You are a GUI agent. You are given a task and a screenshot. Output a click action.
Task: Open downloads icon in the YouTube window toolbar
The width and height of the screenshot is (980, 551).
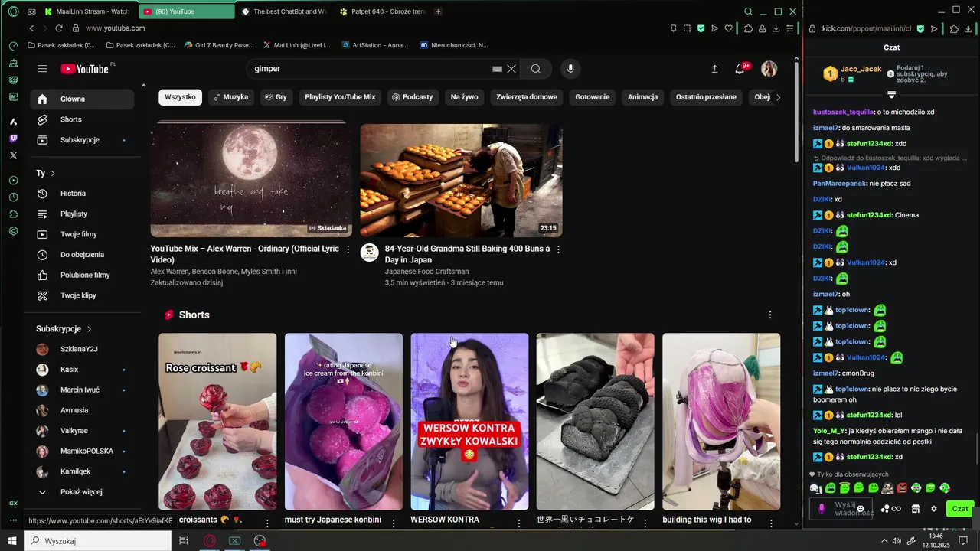[x=776, y=28]
